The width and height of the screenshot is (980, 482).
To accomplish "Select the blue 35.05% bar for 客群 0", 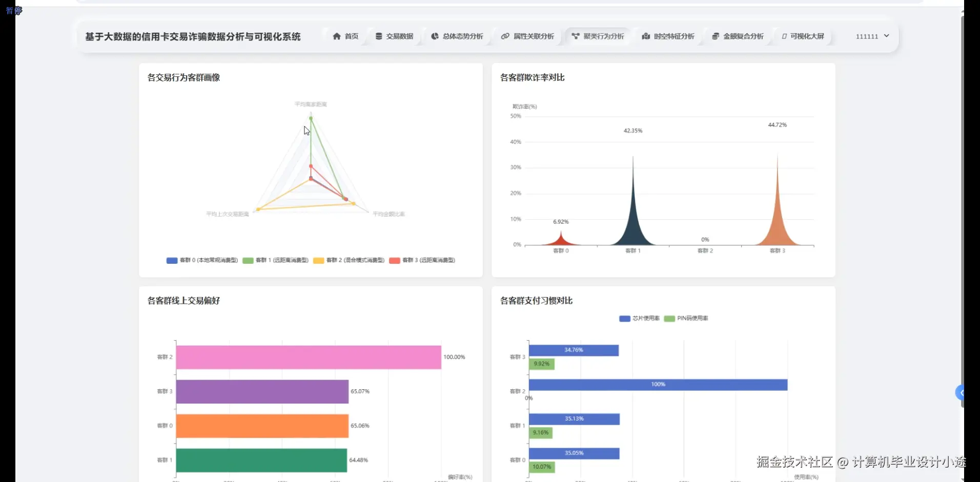I will pos(574,453).
